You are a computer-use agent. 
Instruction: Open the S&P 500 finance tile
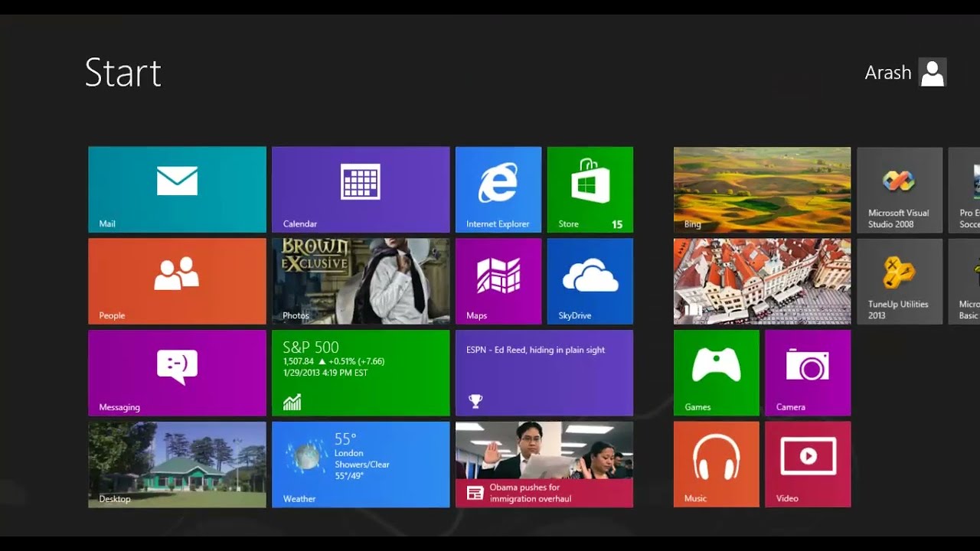click(361, 373)
